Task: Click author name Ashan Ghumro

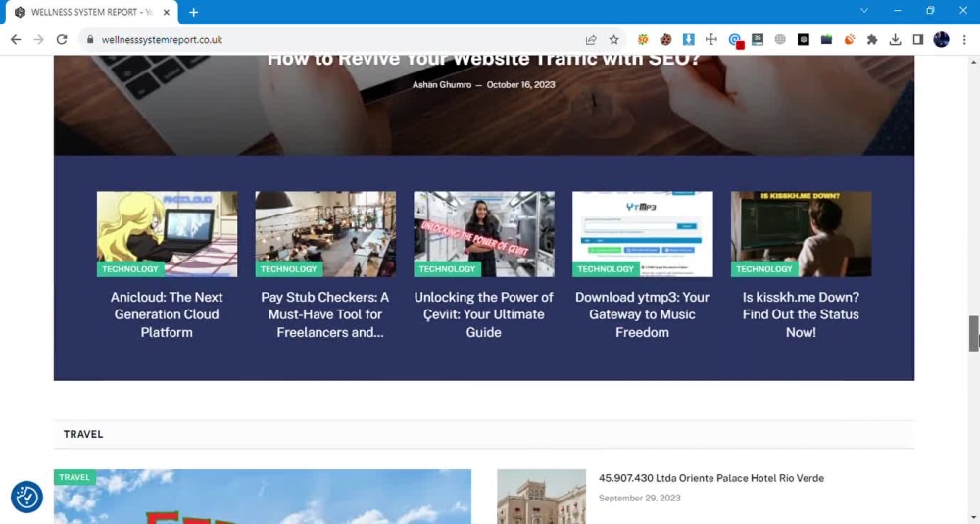Action: coord(442,85)
